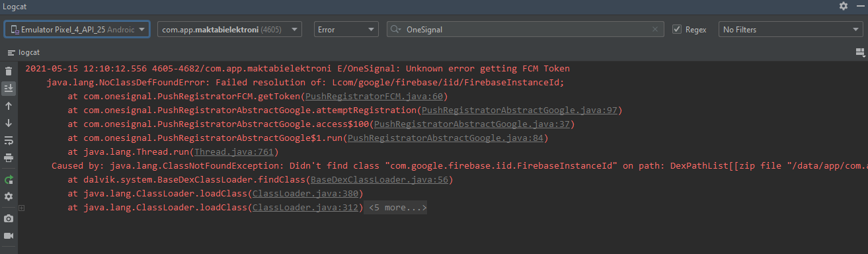The width and height of the screenshot is (868, 254).
Task: Open PushRegistratorAbstractGoogle.java:37 link
Action: click(471, 124)
